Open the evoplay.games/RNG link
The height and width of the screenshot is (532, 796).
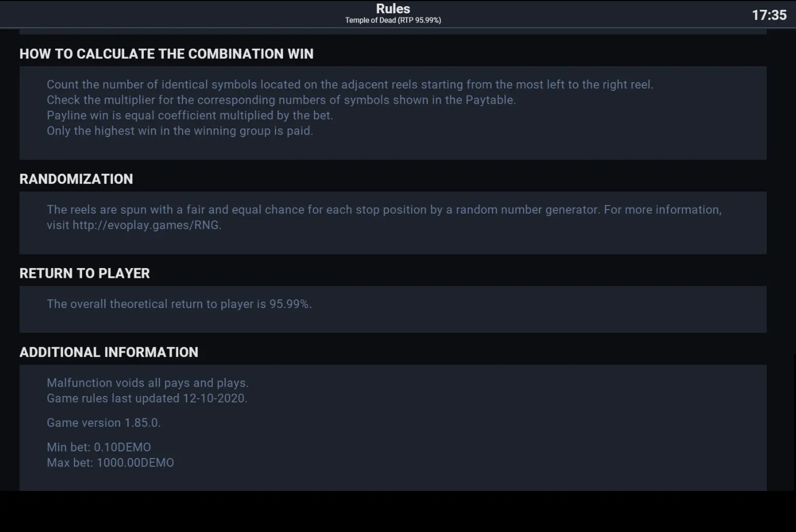tap(146, 225)
